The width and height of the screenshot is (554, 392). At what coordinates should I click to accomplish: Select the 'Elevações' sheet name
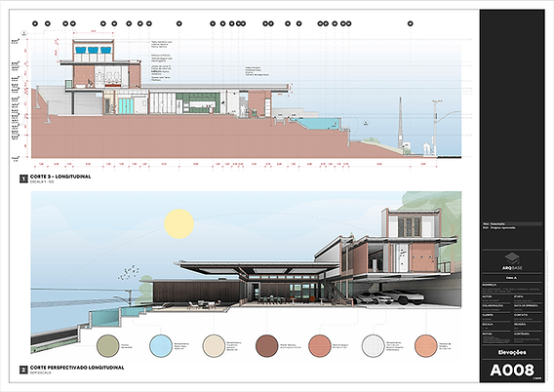click(512, 352)
